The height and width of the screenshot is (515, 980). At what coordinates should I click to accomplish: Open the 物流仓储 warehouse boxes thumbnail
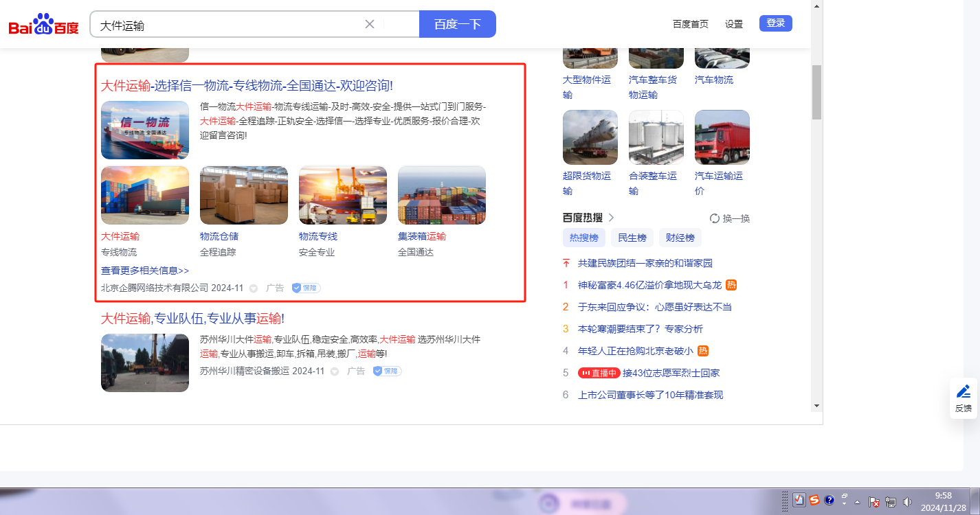[244, 195]
